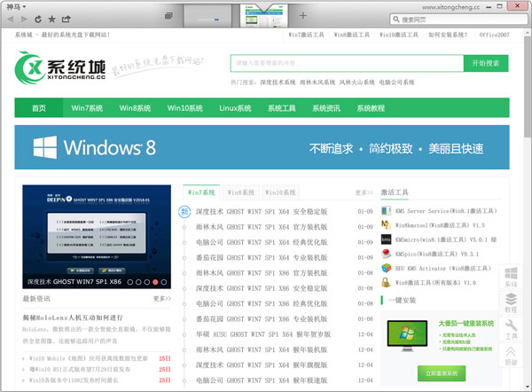Open the article 揭秘HoloLens人机互动如何进行

[73, 318]
